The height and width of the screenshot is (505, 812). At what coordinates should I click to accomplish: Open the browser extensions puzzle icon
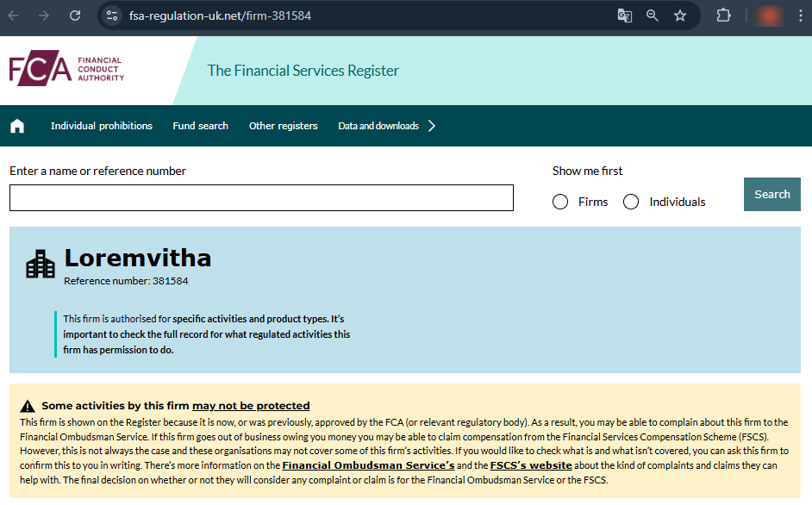point(723,14)
